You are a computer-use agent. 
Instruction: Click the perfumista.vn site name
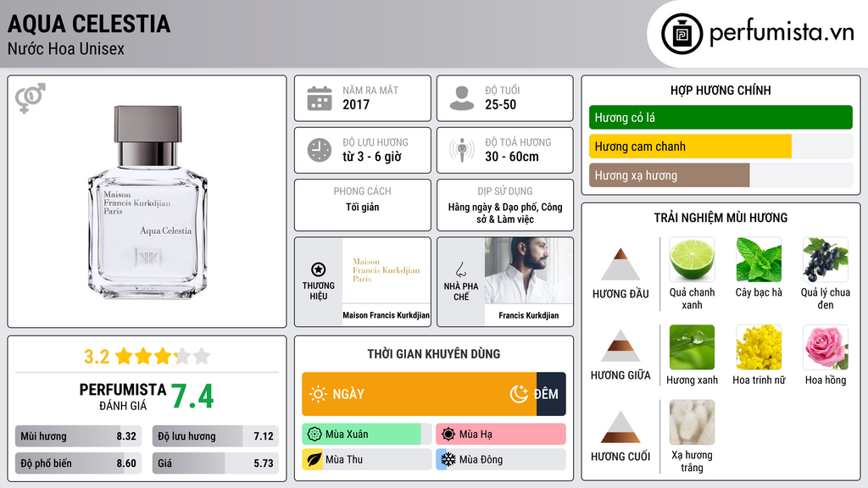(x=782, y=32)
